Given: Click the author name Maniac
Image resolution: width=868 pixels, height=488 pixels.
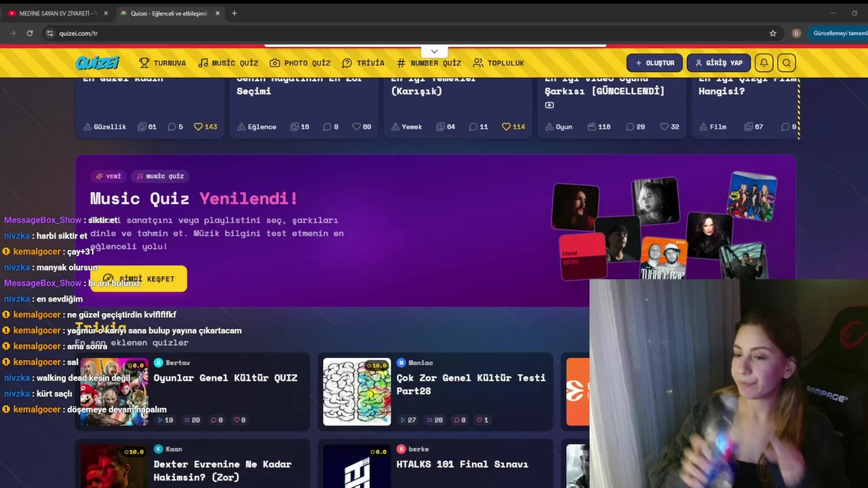Looking at the screenshot, I should pos(420,363).
